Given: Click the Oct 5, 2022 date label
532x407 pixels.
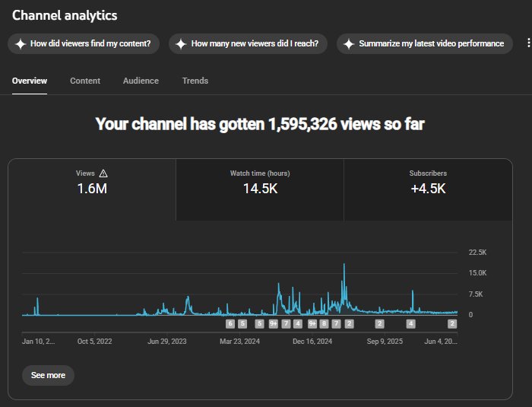Looking at the screenshot, I should [x=95, y=341].
